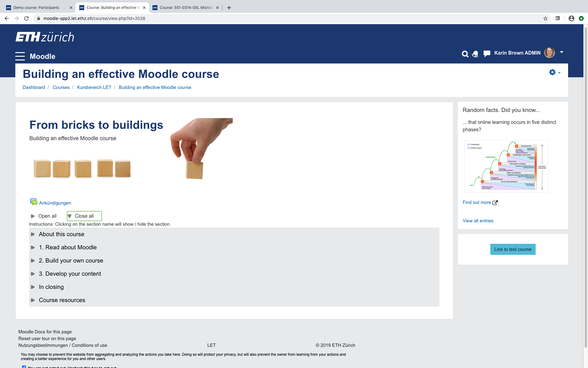Click the ETH Zürich logo
This screenshot has width=588, height=368.
tap(45, 37)
